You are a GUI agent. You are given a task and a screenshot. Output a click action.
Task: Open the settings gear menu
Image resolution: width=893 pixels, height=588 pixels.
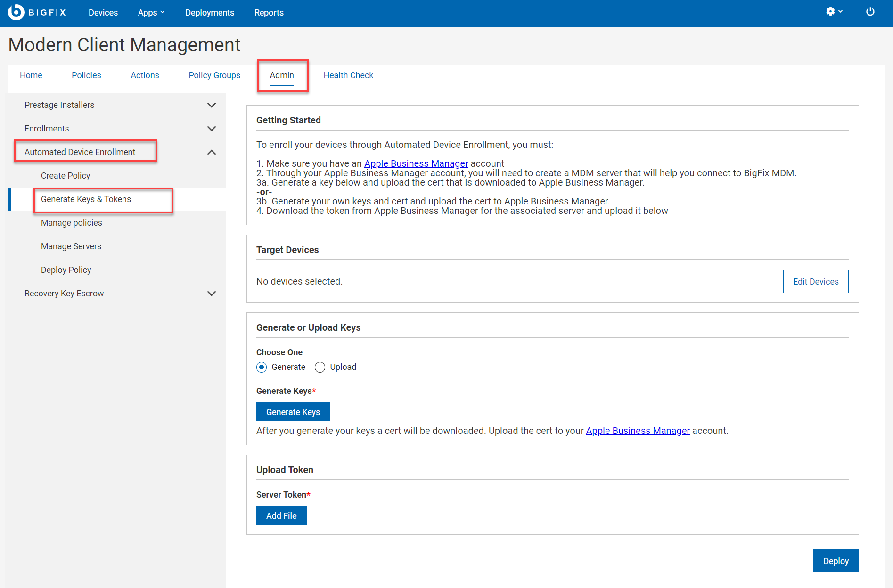(x=834, y=12)
